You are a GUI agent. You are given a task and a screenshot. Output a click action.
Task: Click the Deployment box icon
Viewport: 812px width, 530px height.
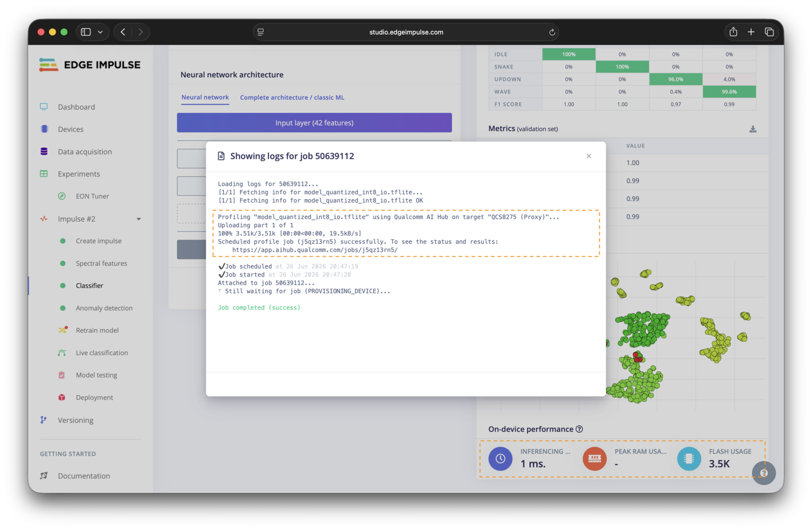62,397
